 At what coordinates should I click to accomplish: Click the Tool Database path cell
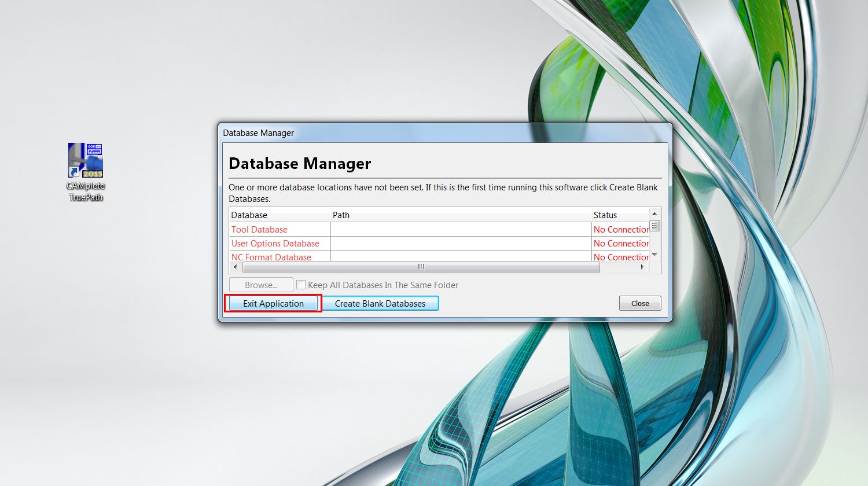[461, 230]
